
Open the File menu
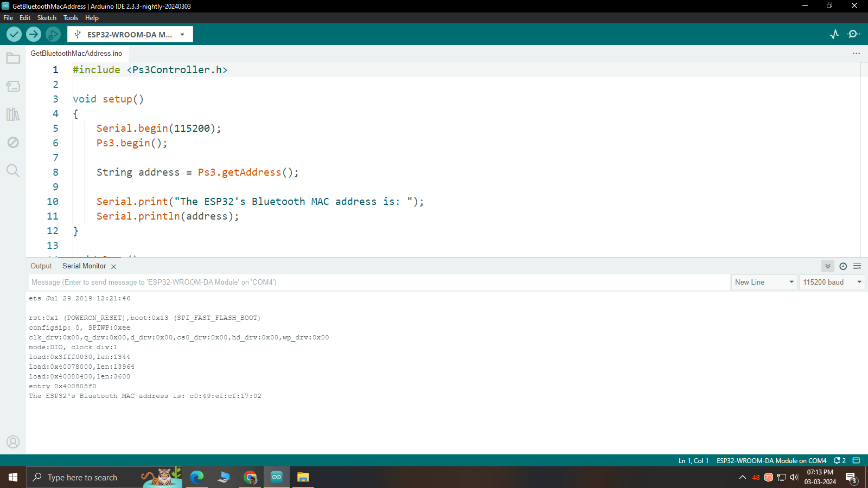[8, 18]
